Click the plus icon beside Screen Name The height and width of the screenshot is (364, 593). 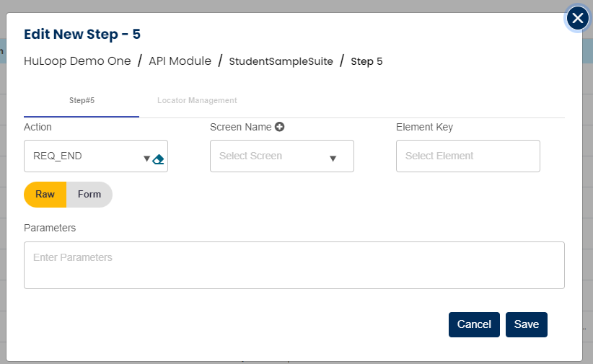(279, 127)
